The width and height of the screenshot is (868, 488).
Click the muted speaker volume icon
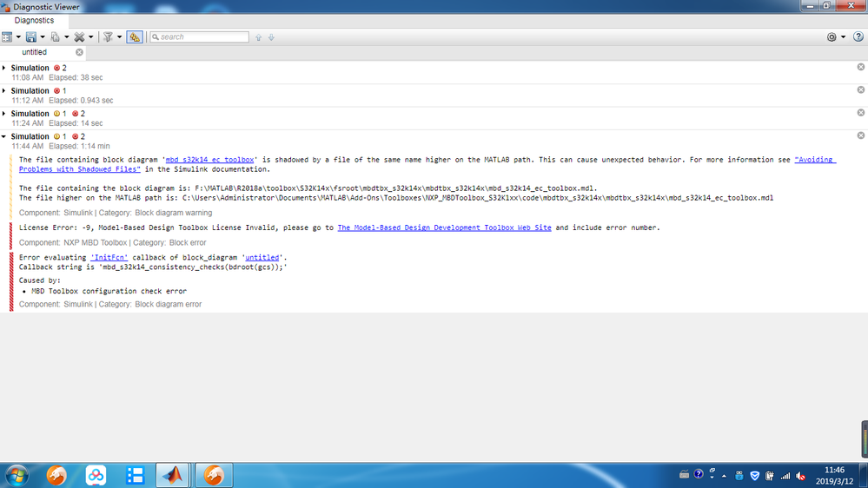point(800,476)
